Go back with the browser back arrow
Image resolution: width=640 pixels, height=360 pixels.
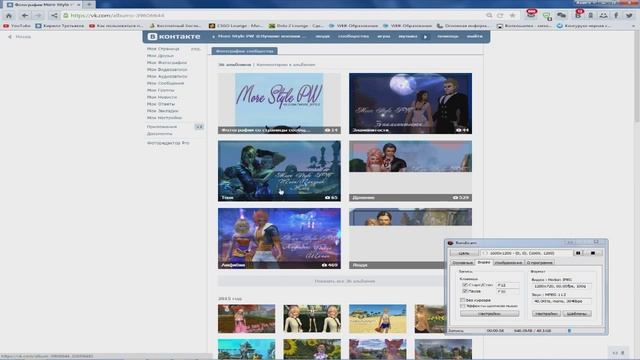pos(25,16)
